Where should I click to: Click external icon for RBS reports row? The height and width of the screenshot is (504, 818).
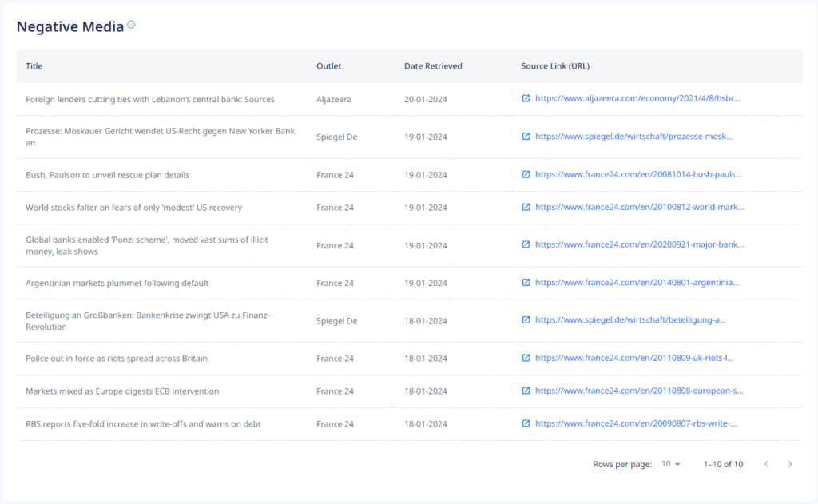click(x=526, y=423)
